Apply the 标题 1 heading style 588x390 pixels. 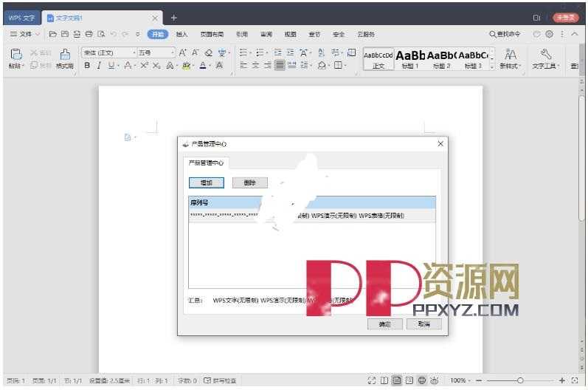410,59
